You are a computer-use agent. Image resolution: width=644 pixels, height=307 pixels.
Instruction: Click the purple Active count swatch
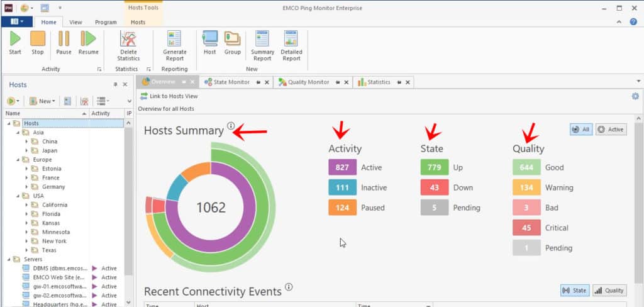342,167
